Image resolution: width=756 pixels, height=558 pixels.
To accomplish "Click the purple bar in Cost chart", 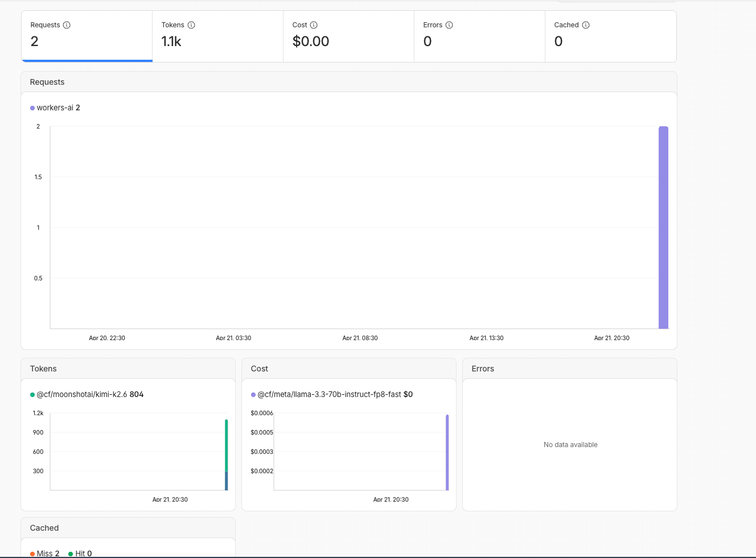I will coord(447,452).
